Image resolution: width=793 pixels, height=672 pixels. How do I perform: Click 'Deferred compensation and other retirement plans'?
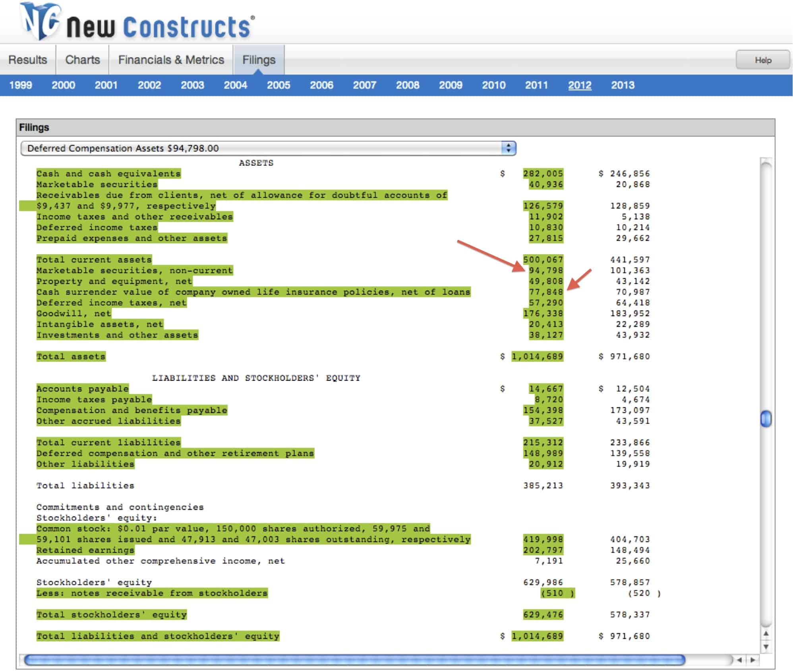[x=175, y=453]
